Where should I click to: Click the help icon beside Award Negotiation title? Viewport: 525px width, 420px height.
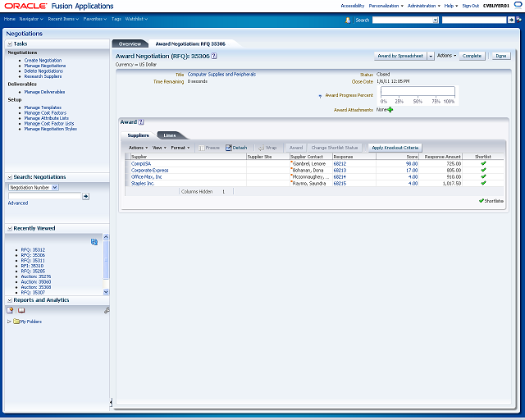click(214, 56)
